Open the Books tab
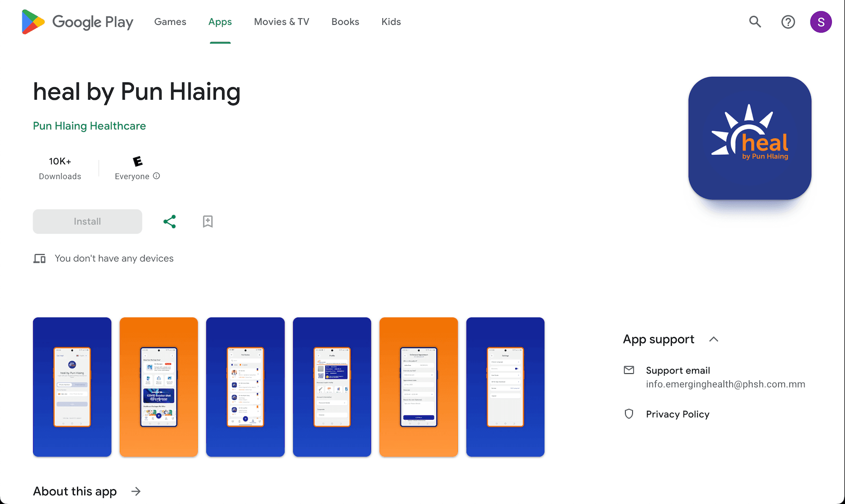 tap(345, 22)
